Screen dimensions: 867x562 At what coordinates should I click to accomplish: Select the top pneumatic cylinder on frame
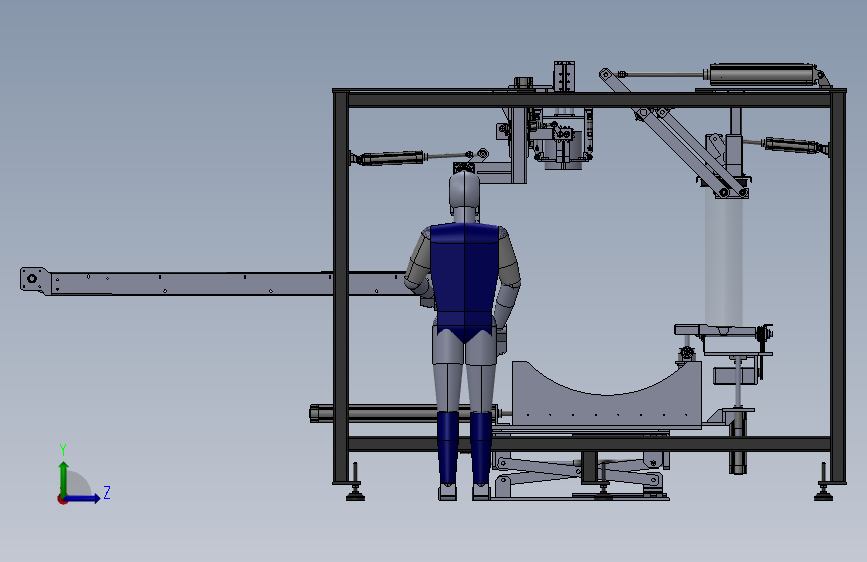click(x=763, y=75)
